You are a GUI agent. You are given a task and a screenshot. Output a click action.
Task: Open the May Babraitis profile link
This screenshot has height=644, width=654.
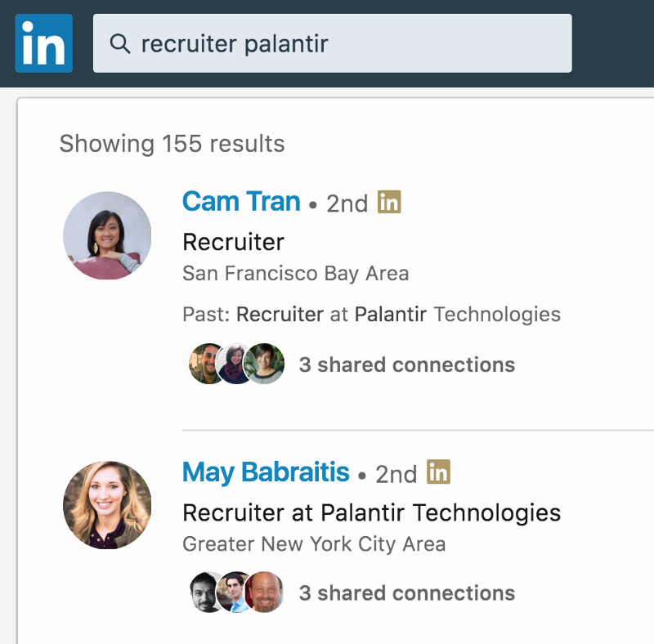[266, 472]
